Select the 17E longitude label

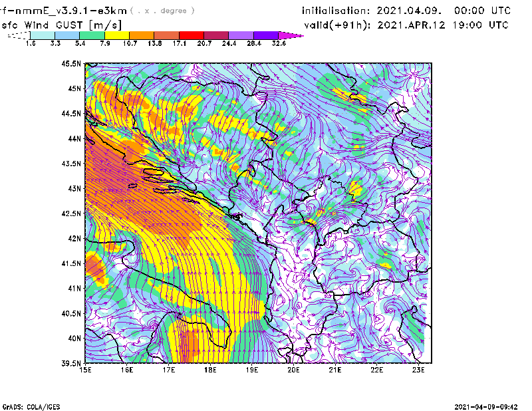(169, 370)
